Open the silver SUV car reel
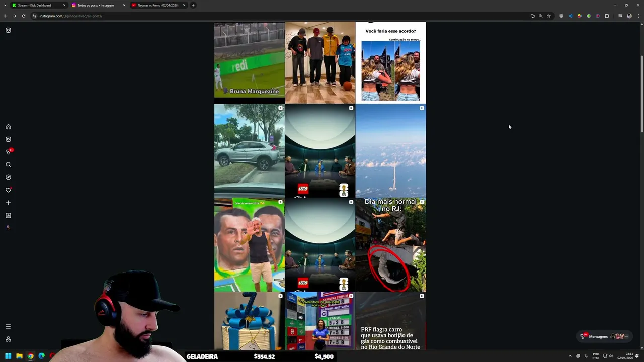The image size is (644, 362). pos(249,151)
